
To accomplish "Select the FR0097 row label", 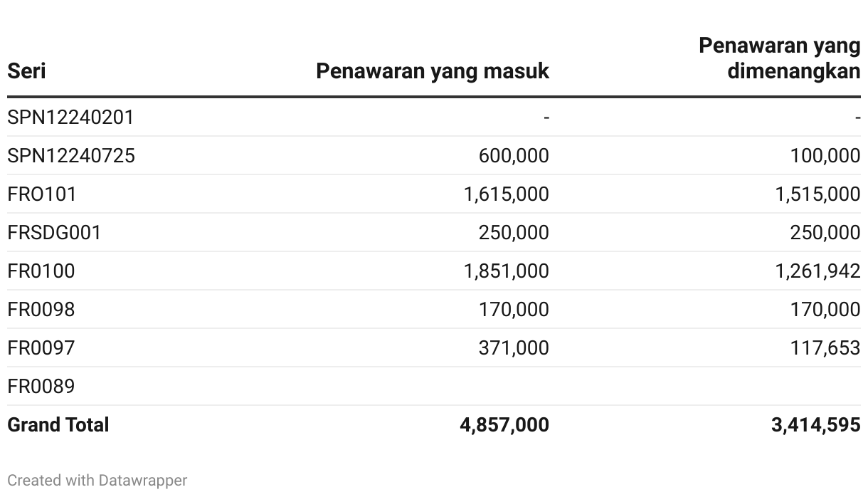I will click(41, 348).
